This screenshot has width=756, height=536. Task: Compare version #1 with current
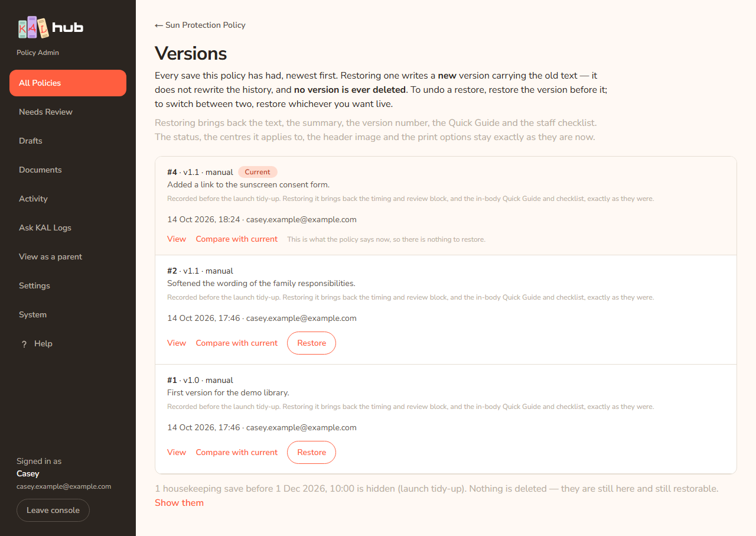[x=237, y=453]
